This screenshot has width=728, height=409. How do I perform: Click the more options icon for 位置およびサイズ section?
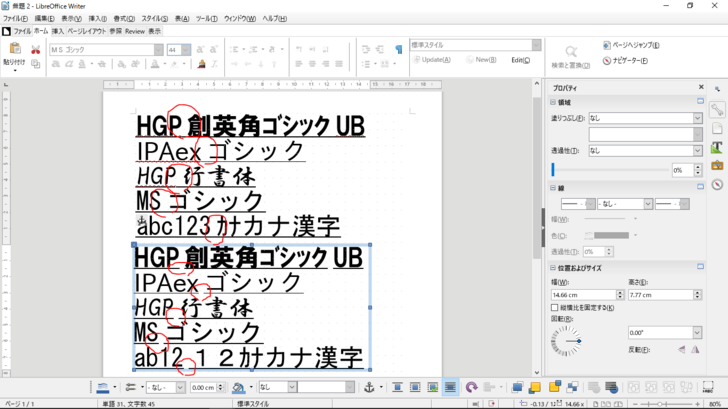(700, 267)
